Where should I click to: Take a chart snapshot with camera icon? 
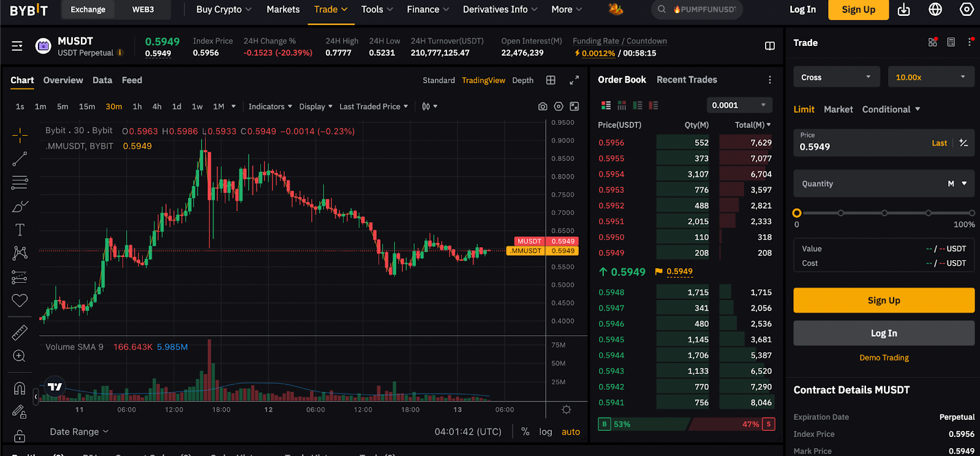coord(543,107)
